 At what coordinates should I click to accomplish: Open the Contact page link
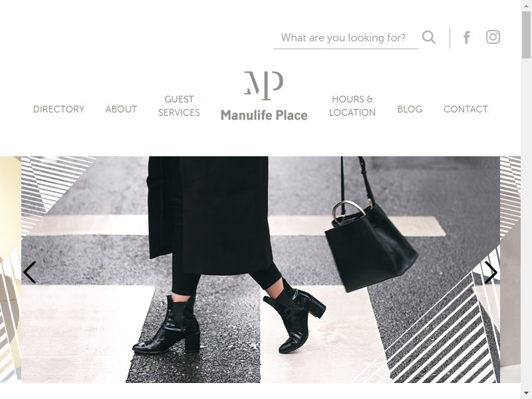click(x=465, y=109)
